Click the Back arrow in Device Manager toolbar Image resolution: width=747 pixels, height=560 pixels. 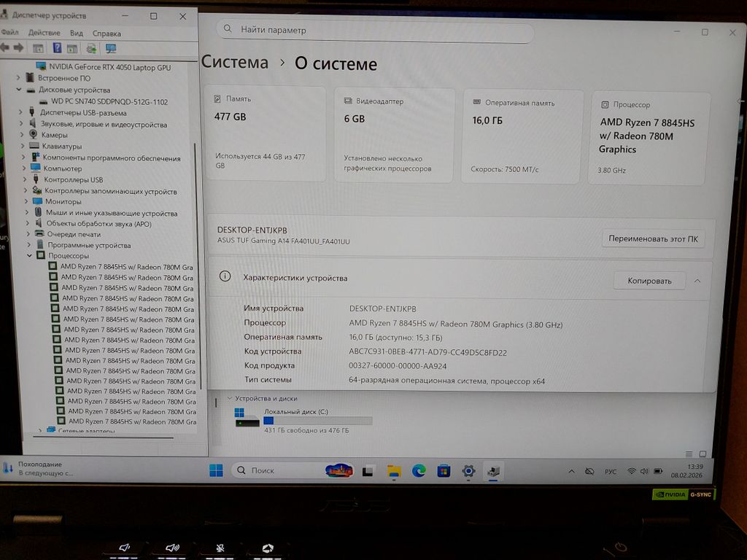pyautogui.click(x=6, y=48)
